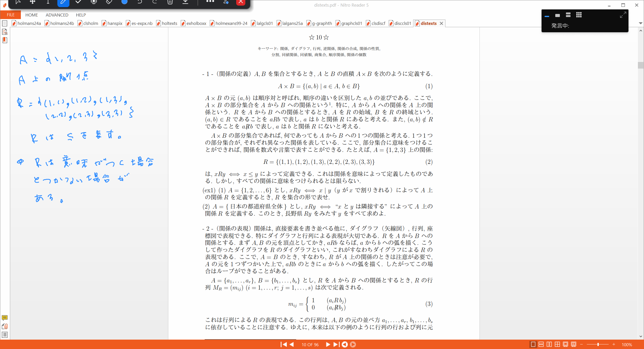Enter full screen view mode
The image size is (644, 349).
[565, 344]
